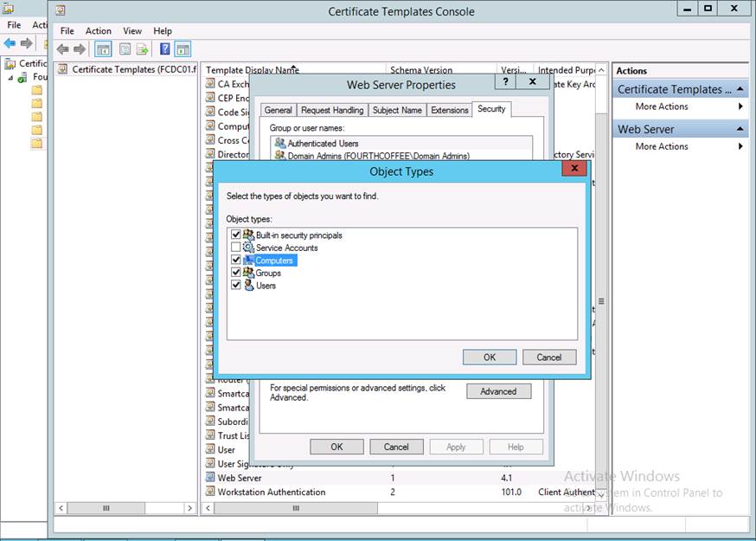
Task: Expand More Actions under Web Server
Action: pos(740,146)
